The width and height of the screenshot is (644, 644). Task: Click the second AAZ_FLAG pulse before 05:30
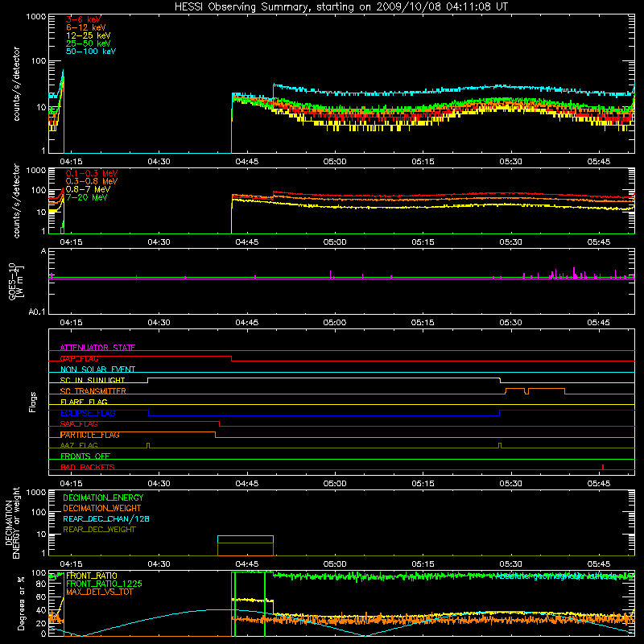click(500, 446)
